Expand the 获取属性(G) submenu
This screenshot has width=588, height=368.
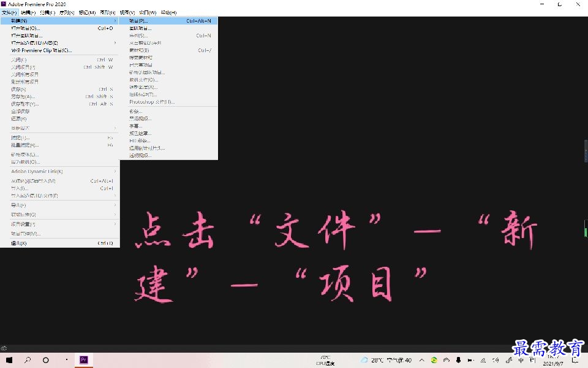[x=60, y=215]
